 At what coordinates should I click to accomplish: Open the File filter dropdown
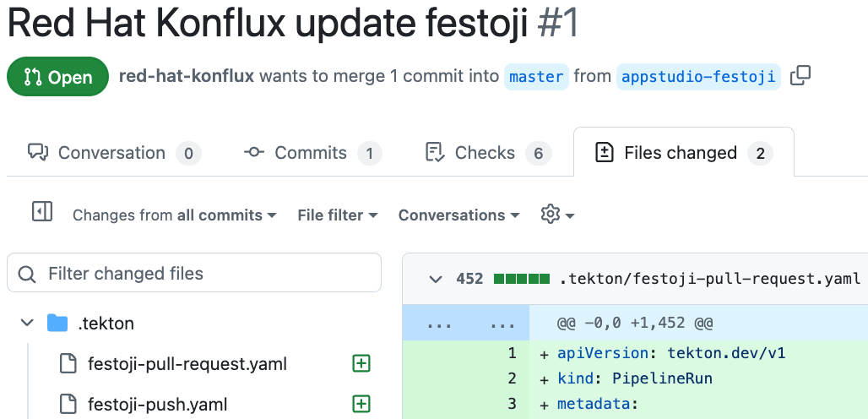pyautogui.click(x=337, y=215)
